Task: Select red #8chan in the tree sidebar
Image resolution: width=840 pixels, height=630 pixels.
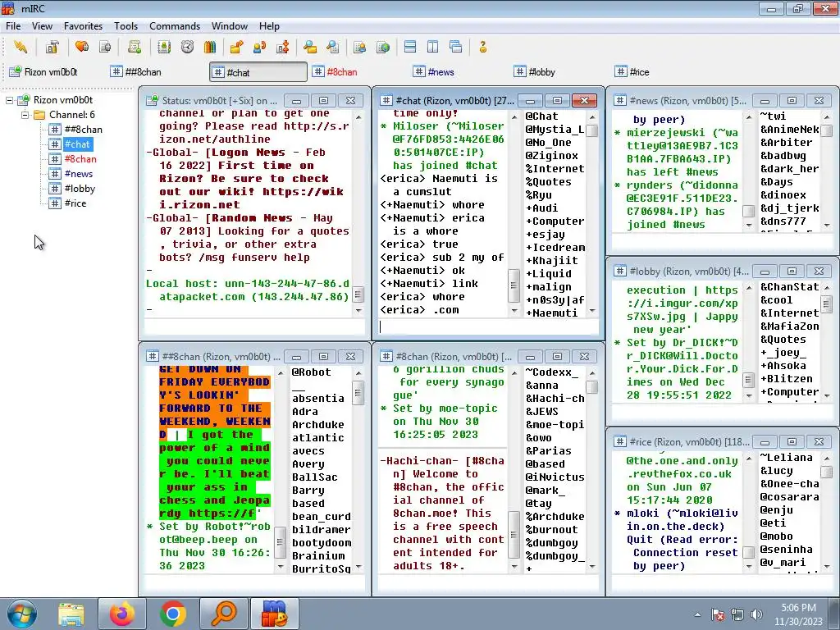Action: 80,159
